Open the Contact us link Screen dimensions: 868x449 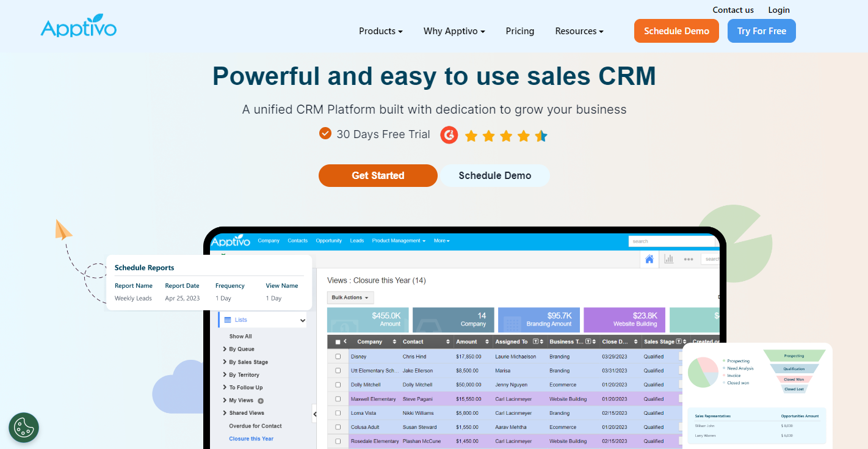tap(733, 10)
